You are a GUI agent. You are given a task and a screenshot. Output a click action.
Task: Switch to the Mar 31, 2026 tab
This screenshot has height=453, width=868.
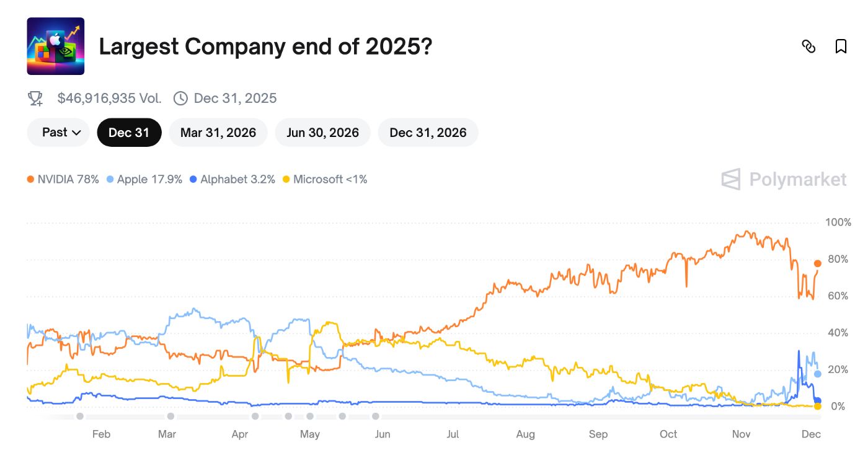[218, 132]
